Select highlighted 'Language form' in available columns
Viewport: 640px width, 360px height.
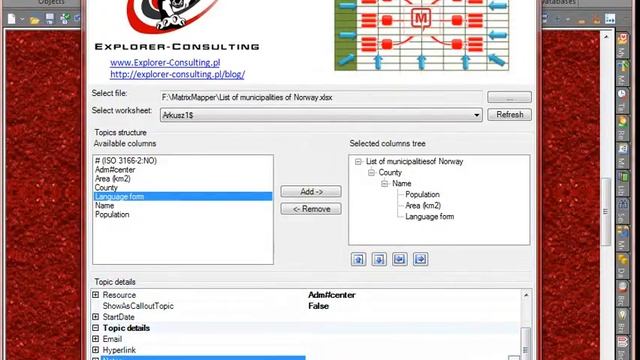(x=183, y=197)
